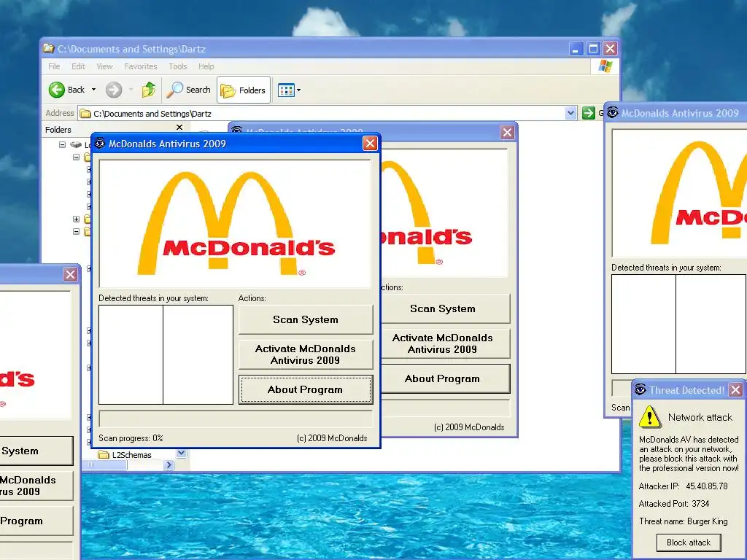Open the Edit menu

click(x=78, y=66)
